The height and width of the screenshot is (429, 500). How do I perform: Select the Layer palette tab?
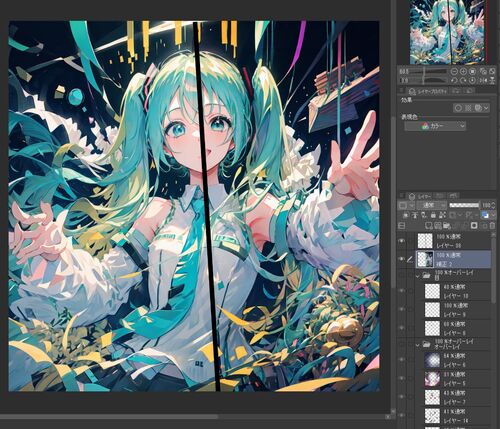click(x=421, y=196)
